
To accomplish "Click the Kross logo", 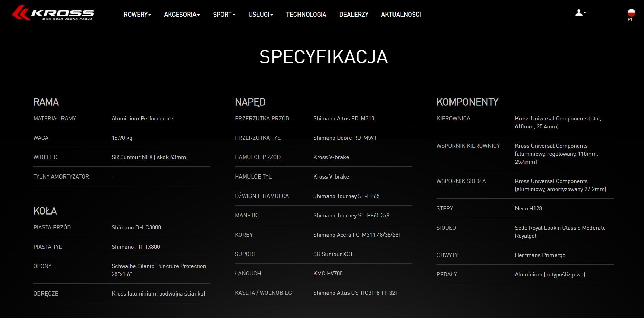I will pyautogui.click(x=53, y=13).
